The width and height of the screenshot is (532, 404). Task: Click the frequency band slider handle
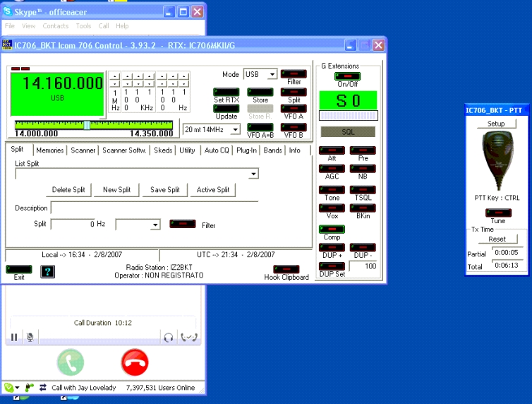[x=87, y=125]
